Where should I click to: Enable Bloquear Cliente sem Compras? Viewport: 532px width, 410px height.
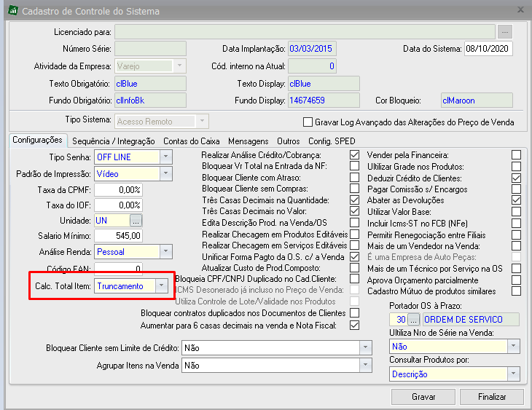pos(355,188)
